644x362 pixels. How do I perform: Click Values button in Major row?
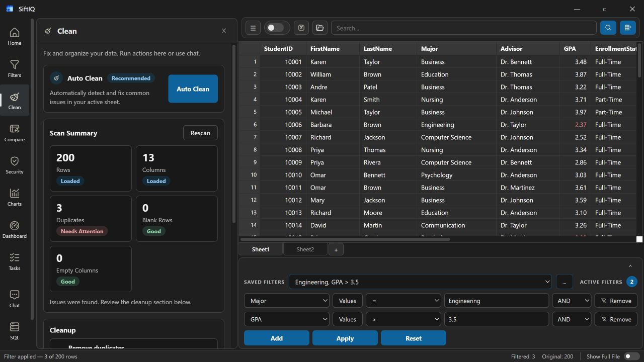tap(348, 301)
